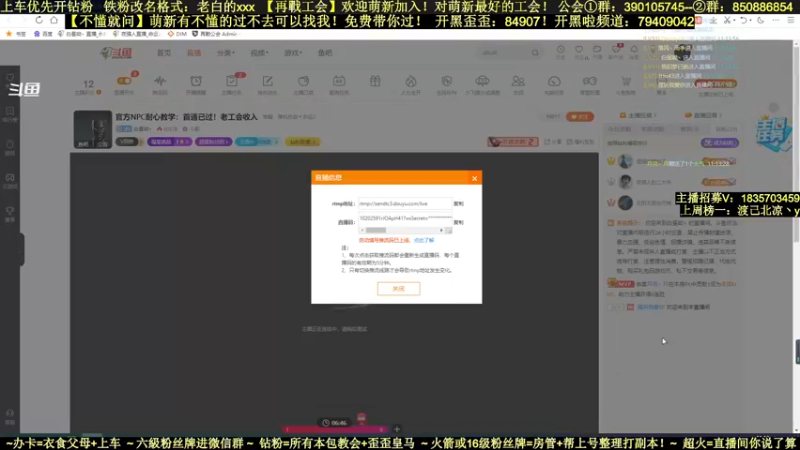800x450 pixels.
Task: Open the purple fan badge chevron
Action: (227, 142)
